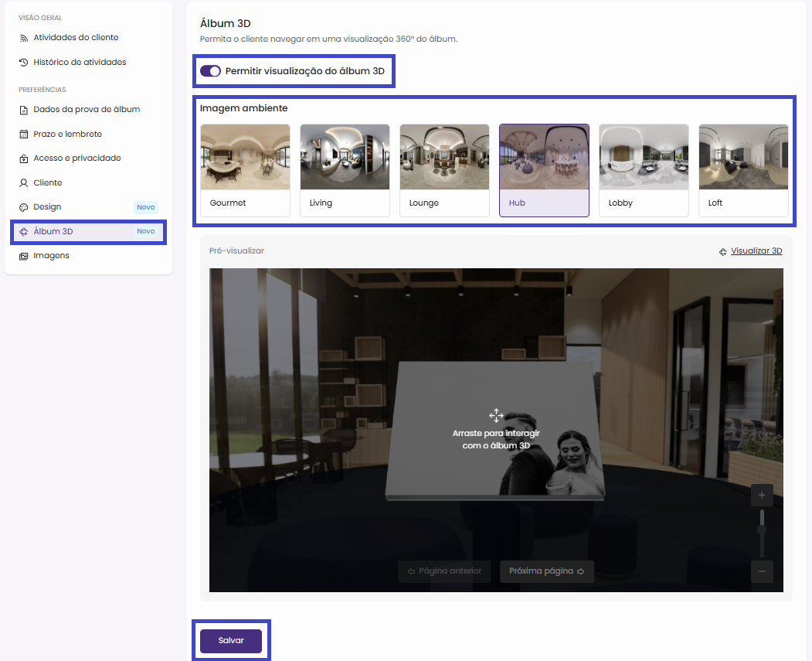Click the Histórico de atividades clock icon
Image resolution: width=812 pixels, height=661 pixels.
coord(24,62)
